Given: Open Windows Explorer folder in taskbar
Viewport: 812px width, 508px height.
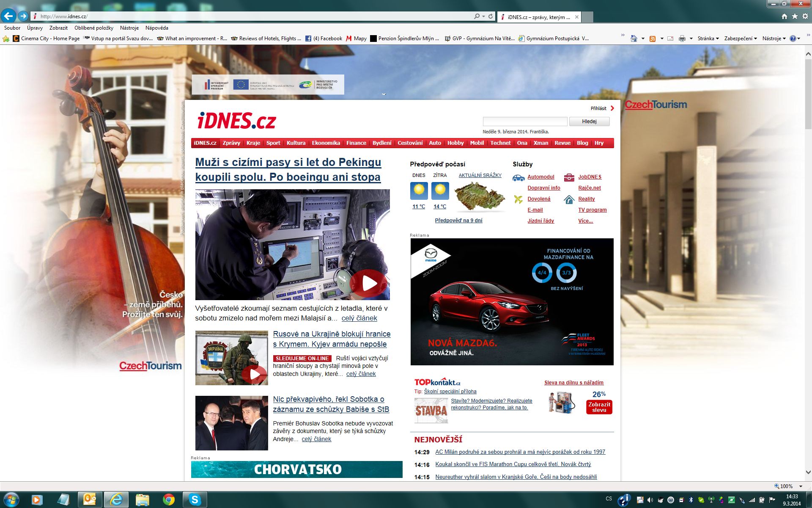Looking at the screenshot, I should 143,500.
